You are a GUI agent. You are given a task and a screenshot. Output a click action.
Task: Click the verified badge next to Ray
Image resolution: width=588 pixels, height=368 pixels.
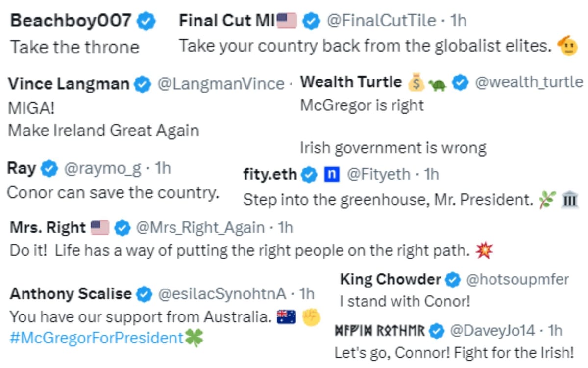tap(49, 169)
